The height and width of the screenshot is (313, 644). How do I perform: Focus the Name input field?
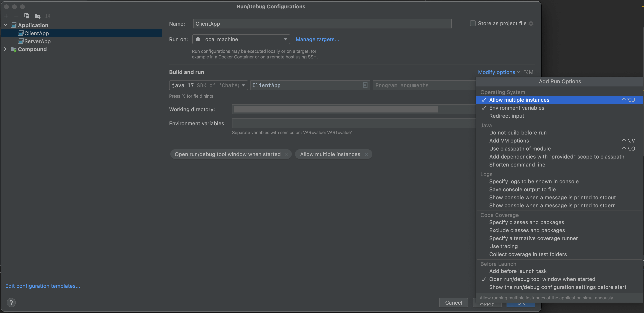click(322, 24)
